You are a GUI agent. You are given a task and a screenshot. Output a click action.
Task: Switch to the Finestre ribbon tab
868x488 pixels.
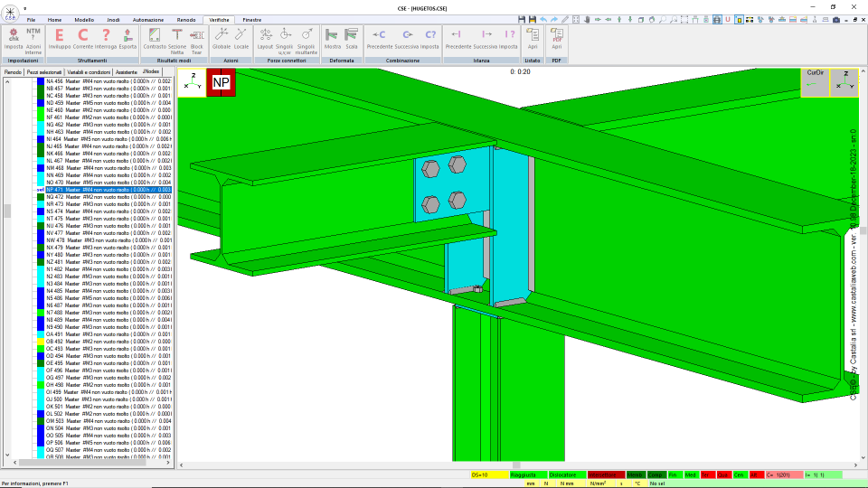click(x=252, y=20)
